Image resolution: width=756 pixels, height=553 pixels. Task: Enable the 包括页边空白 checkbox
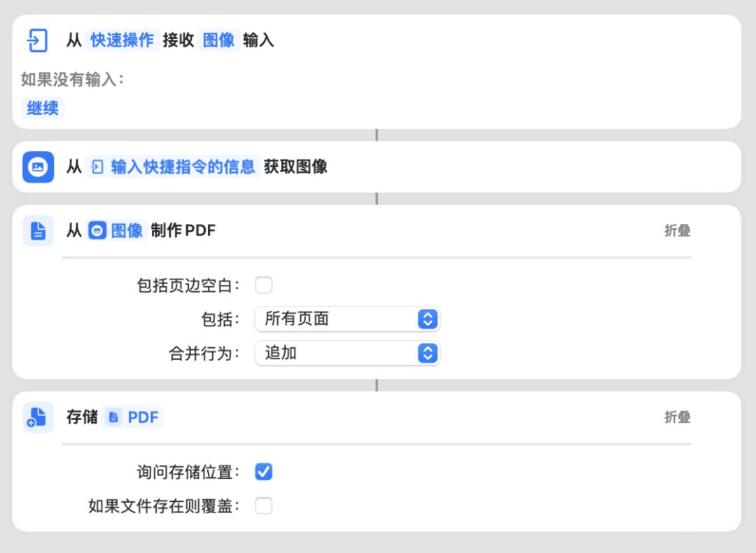point(264,286)
